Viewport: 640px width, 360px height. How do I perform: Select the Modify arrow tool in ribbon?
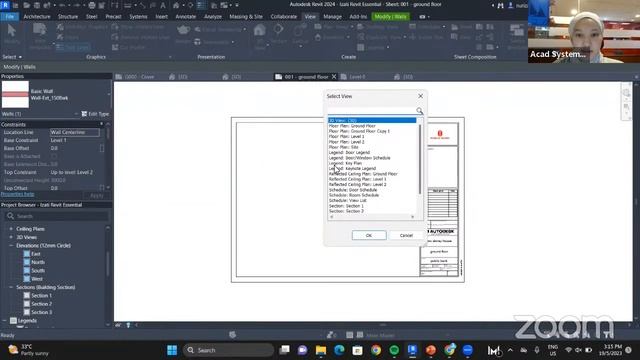pos(11,31)
